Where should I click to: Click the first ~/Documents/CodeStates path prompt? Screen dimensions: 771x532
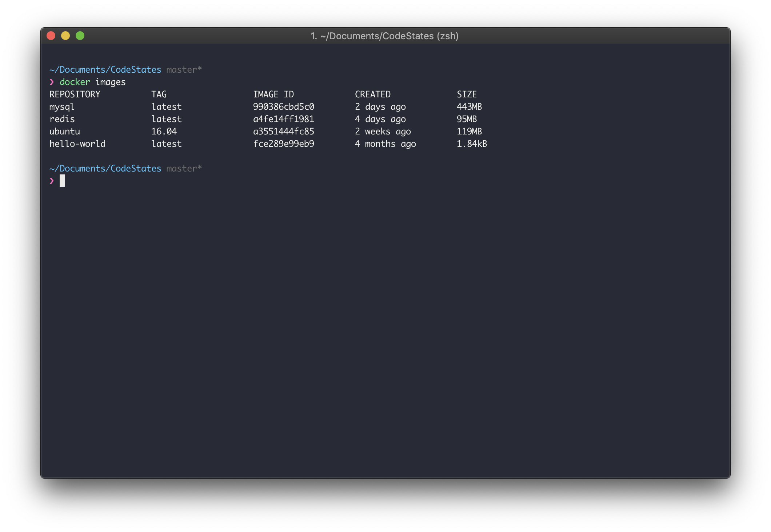point(105,70)
